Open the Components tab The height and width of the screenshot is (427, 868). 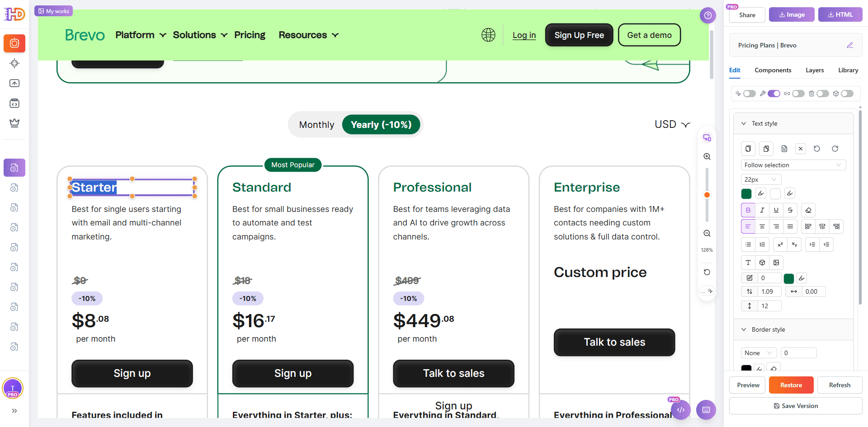(773, 70)
